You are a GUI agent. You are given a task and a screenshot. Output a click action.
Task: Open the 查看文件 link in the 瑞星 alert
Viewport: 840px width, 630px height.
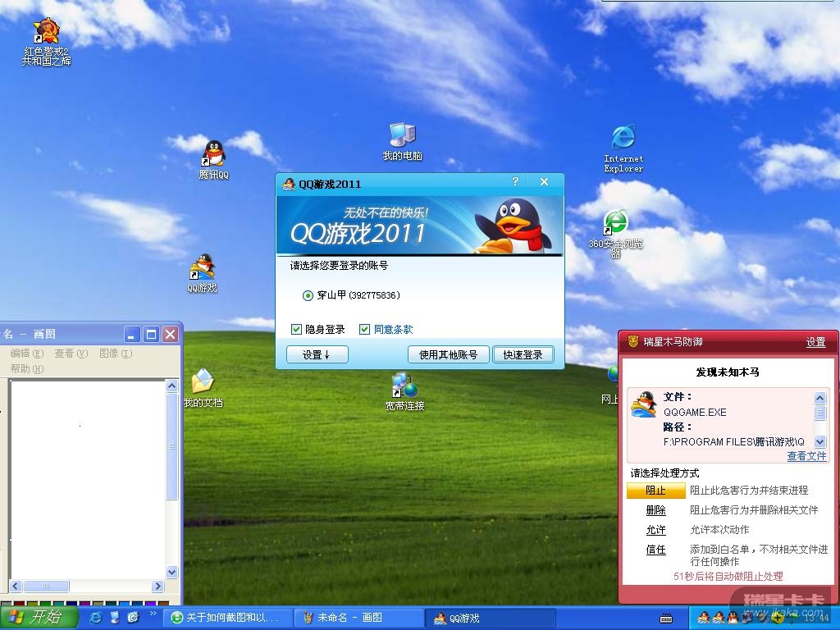pyautogui.click(x=806, y=456)
